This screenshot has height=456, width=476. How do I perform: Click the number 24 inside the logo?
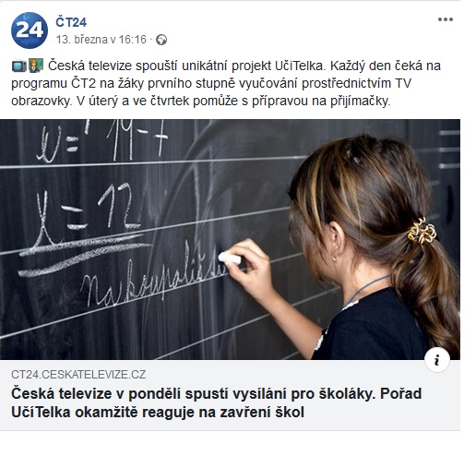30,30
